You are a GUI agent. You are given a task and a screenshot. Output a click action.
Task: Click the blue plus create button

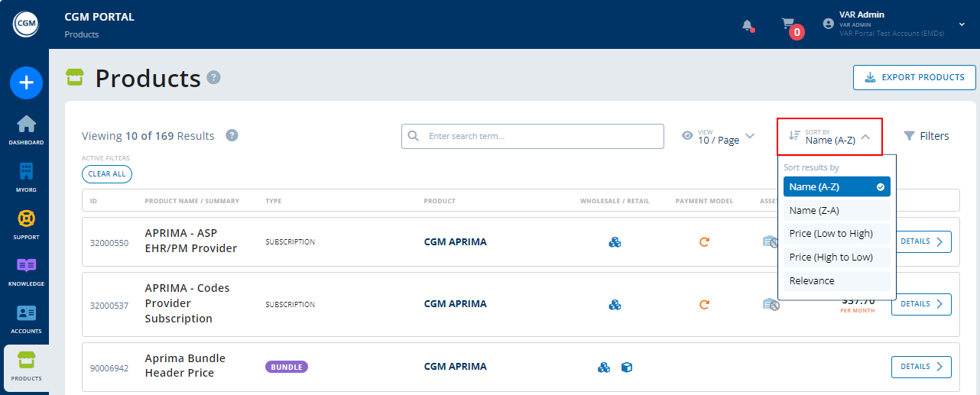[26, 83]
